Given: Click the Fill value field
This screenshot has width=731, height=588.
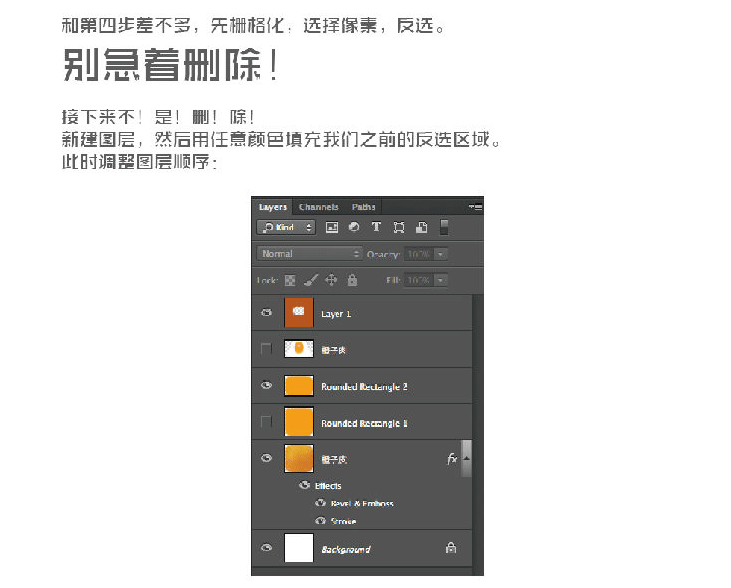Looking at the screenshot, I should pyautogui.click(x=419, y=280).
